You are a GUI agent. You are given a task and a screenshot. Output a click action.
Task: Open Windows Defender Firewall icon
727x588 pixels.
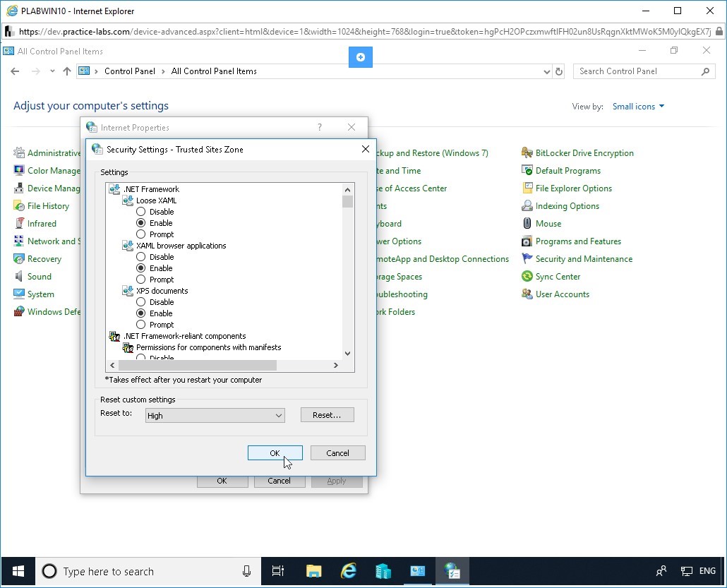pos(19,311)
